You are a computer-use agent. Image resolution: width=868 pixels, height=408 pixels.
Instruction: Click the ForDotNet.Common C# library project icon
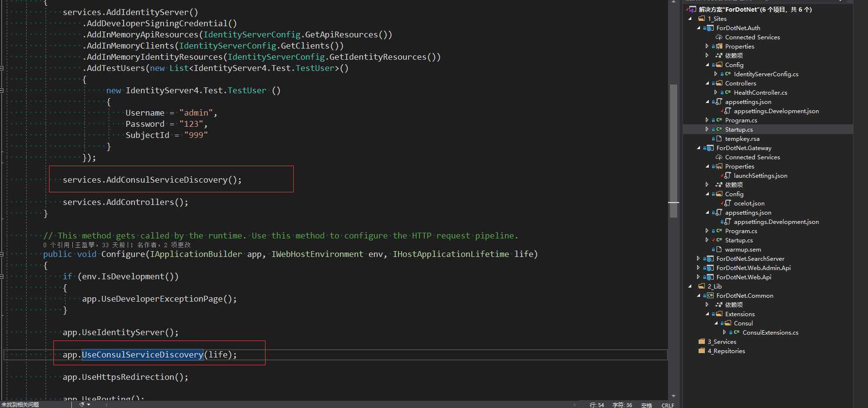[710, 295]
